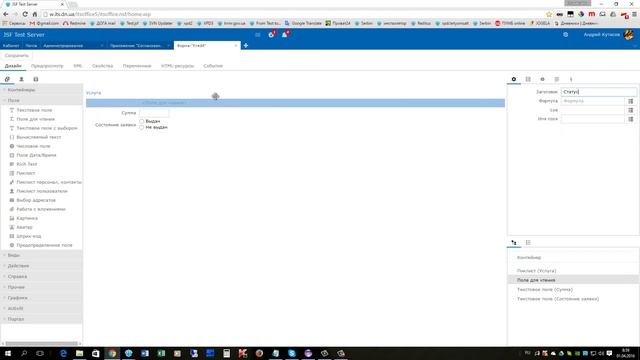Select the second icon tab in properties panel

click(528, 79)
